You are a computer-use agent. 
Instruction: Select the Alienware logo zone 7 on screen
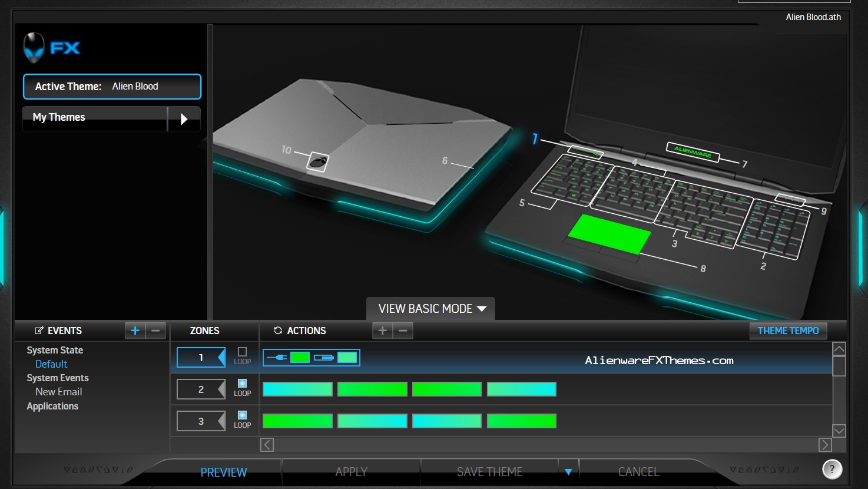(x=693, y=151)
